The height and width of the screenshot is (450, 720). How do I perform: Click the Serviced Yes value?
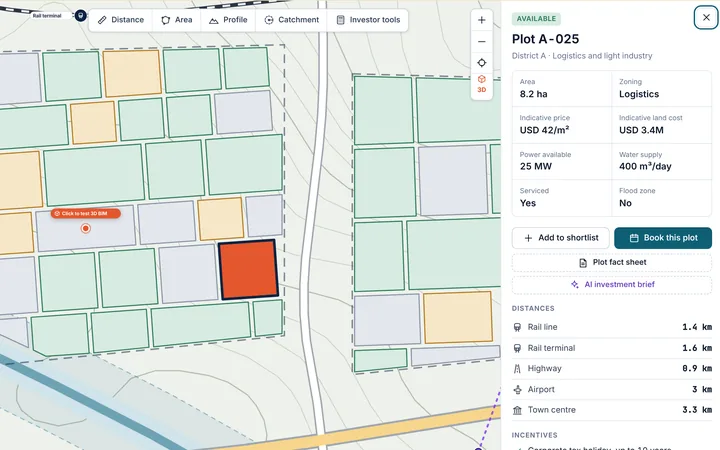point(528,203)
